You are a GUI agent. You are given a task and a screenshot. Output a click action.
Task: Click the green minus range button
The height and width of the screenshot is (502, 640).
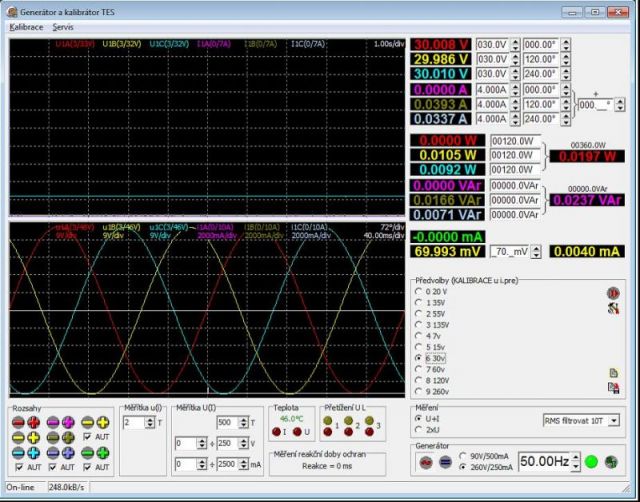pos(87,453)
